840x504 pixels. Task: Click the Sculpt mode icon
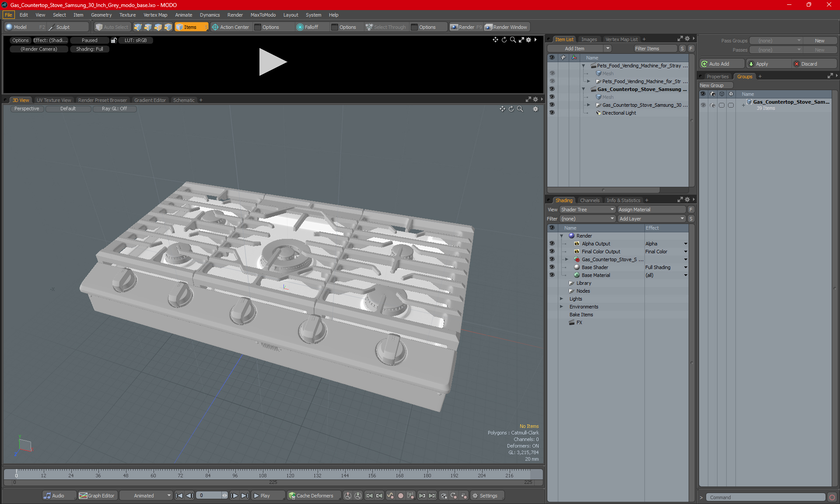[52, 27]
